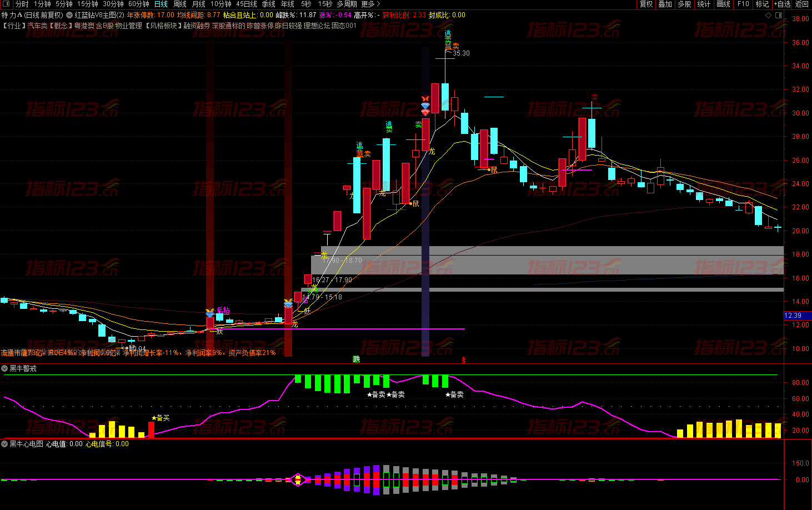Click the 含B股 concept link
Screen dimensions: 812x510
[x=105, y=26]
